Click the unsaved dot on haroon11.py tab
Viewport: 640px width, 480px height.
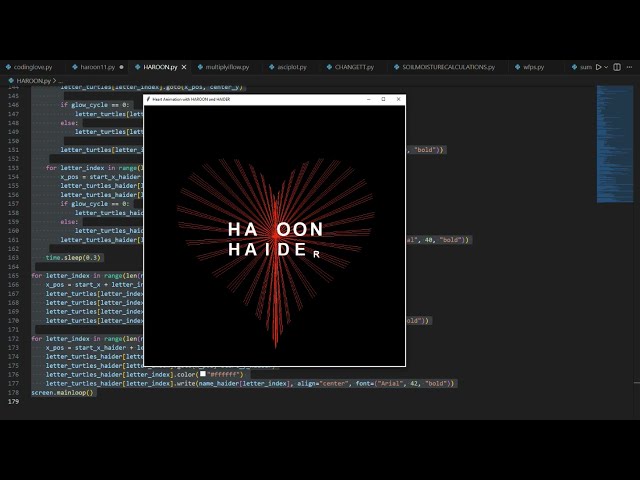[121, 67]
